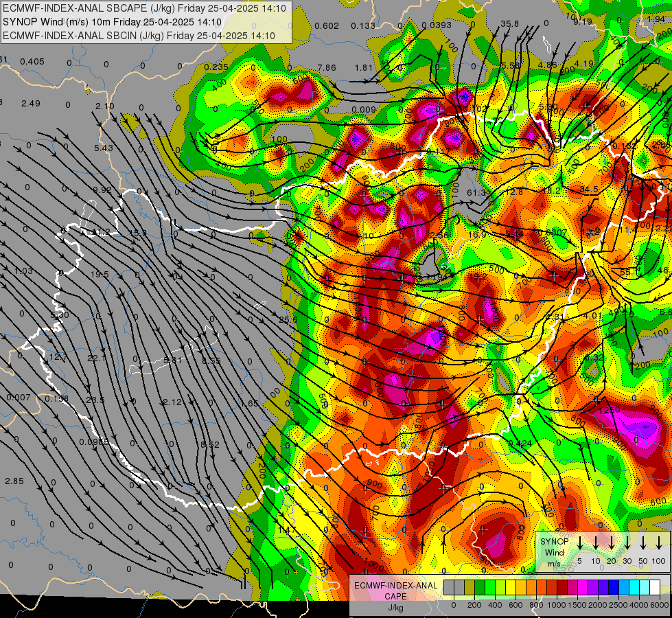The image size is (672, 618).
Task: Click the map value 5.43
Action: [104, 148]
